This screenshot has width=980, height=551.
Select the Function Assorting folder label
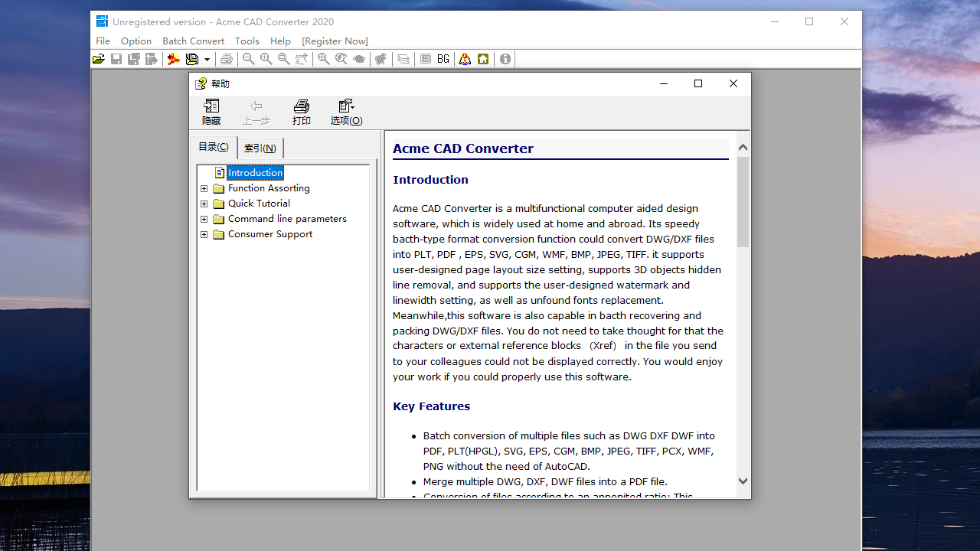[x=269, y=188]
